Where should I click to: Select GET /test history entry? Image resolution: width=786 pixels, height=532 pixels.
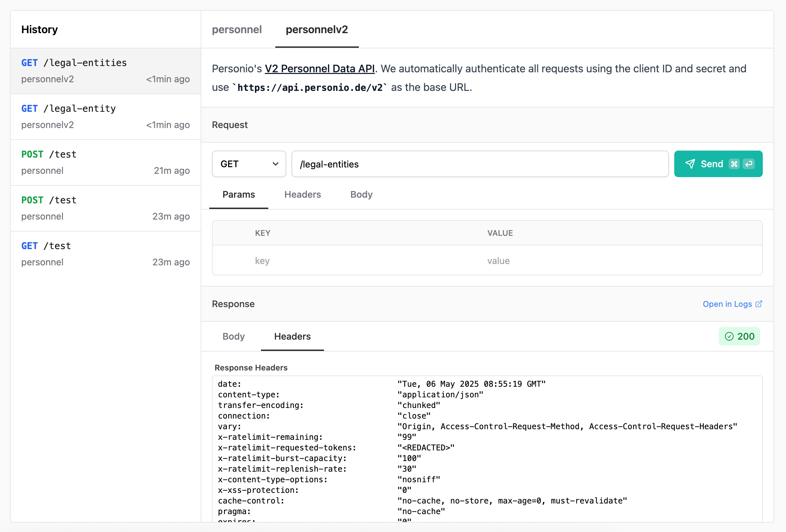tap(105, 254)
